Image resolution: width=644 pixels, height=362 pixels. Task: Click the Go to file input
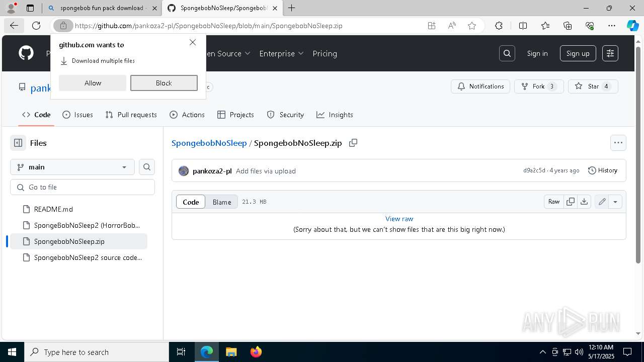(x=83, y=187)
